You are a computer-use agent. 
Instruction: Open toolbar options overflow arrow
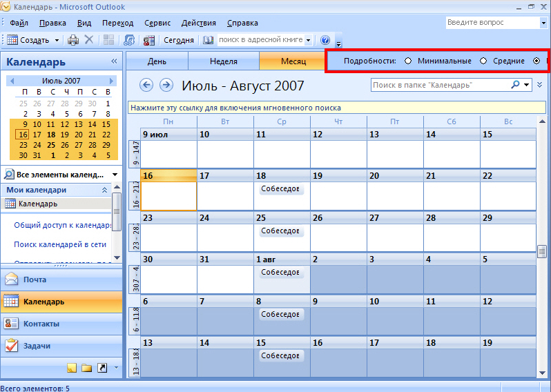click(x=339, y=43)
